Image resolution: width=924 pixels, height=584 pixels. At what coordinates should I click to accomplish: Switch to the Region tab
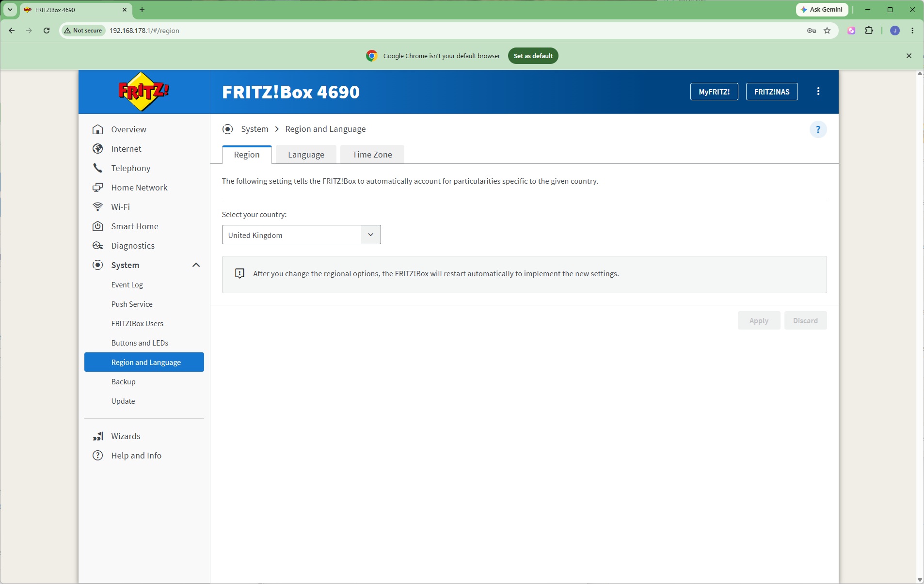pyautogui.click(x=247, y=155)
